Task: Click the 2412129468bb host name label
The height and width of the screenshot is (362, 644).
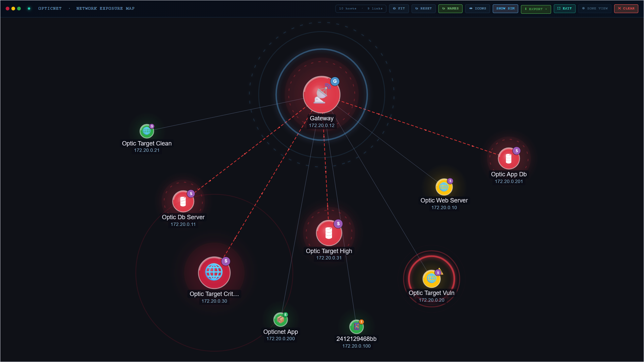Action: coord(356,339)
